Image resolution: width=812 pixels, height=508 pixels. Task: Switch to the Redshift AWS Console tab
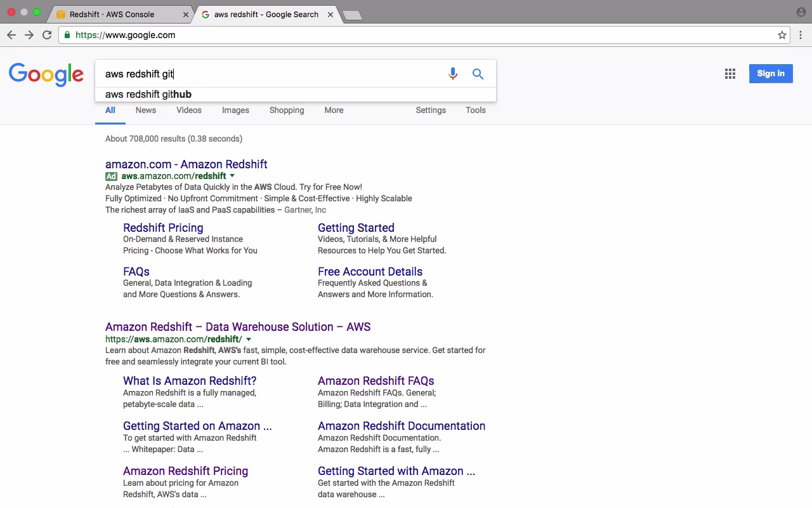122,15
